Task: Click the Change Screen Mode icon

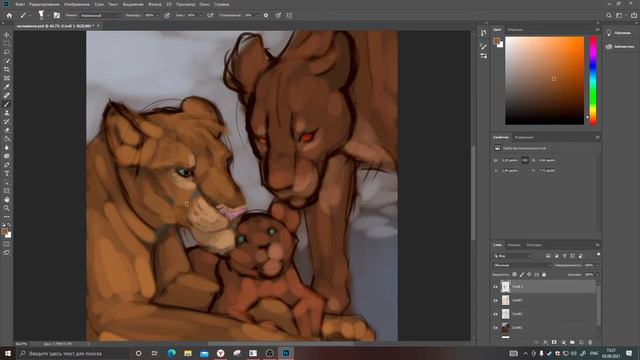Action: [7, 253]
